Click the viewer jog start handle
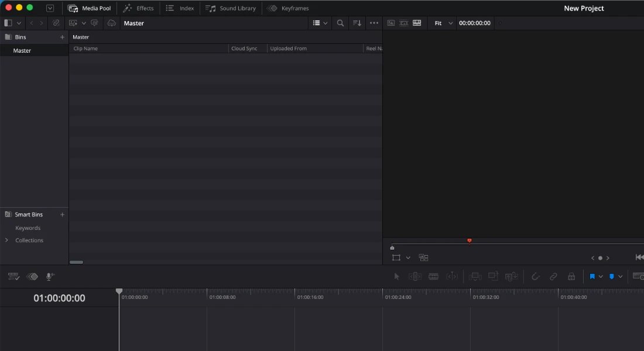 click(392, 247)
